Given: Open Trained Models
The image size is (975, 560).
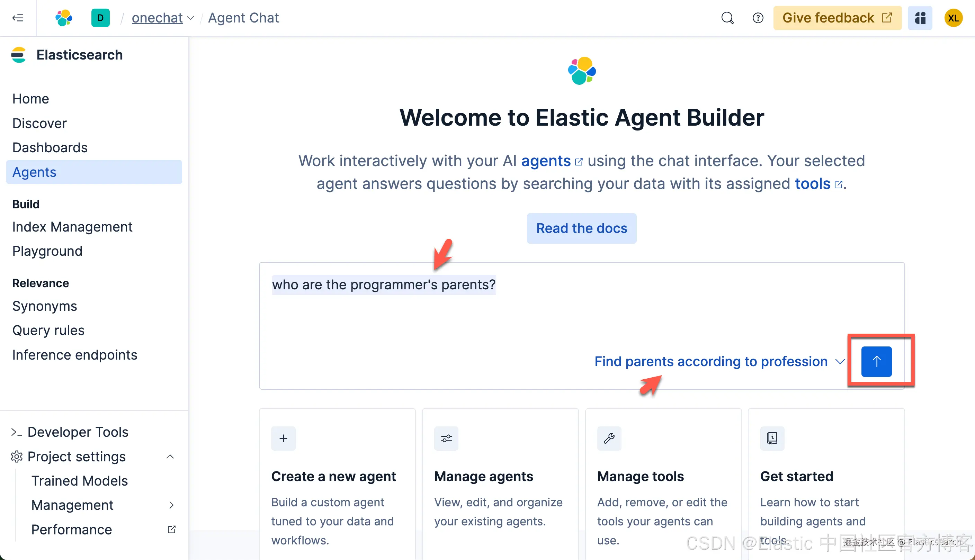Looking at the screenshot, I should [79, 481].
